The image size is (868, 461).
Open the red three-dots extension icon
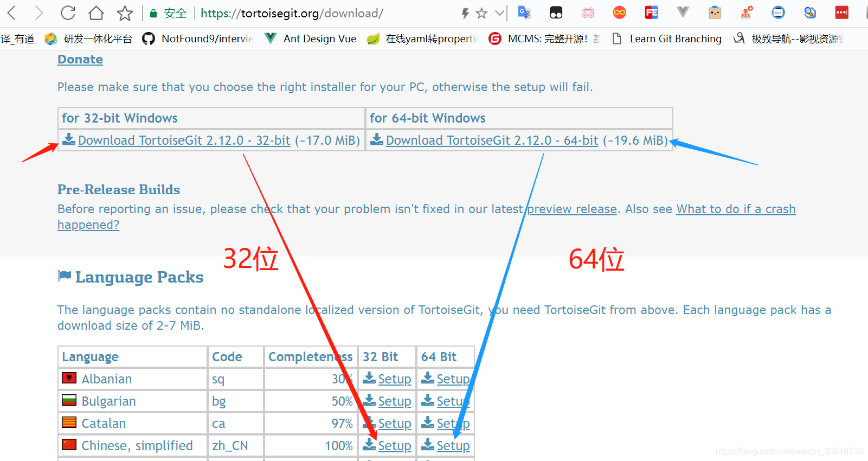[x=841, y=12]
